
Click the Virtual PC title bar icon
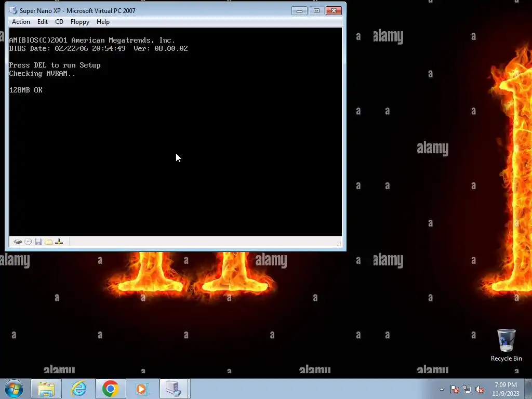(x=13, y=10)
